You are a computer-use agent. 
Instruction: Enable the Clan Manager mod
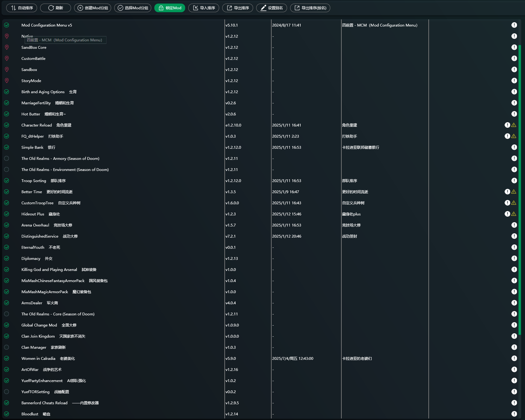pos(6,347)
